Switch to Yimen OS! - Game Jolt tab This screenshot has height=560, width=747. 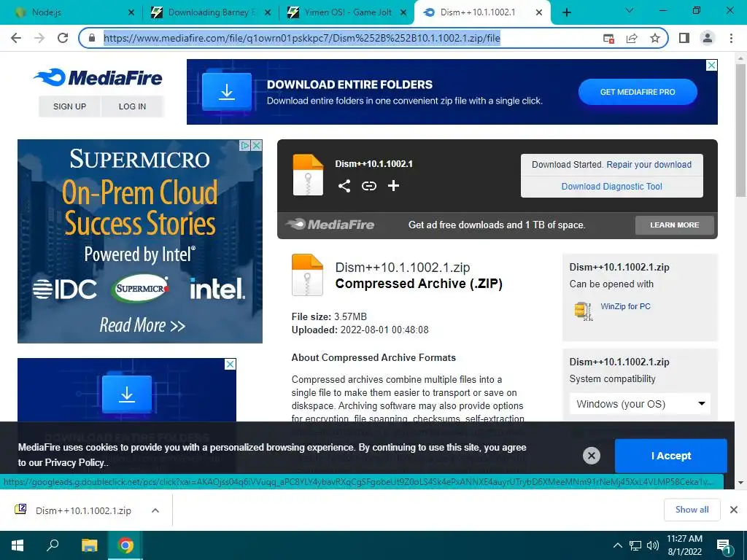point(348,12)
